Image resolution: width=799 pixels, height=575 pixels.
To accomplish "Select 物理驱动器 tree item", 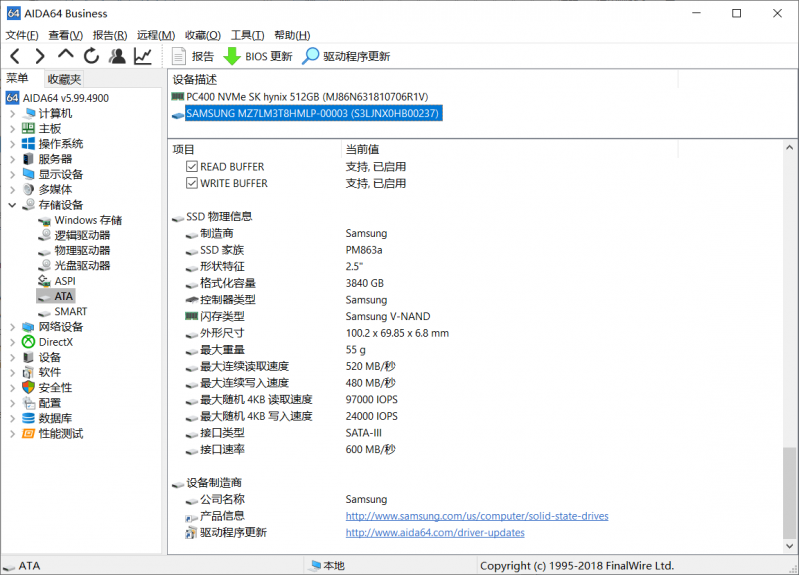I will coord(82,251).
